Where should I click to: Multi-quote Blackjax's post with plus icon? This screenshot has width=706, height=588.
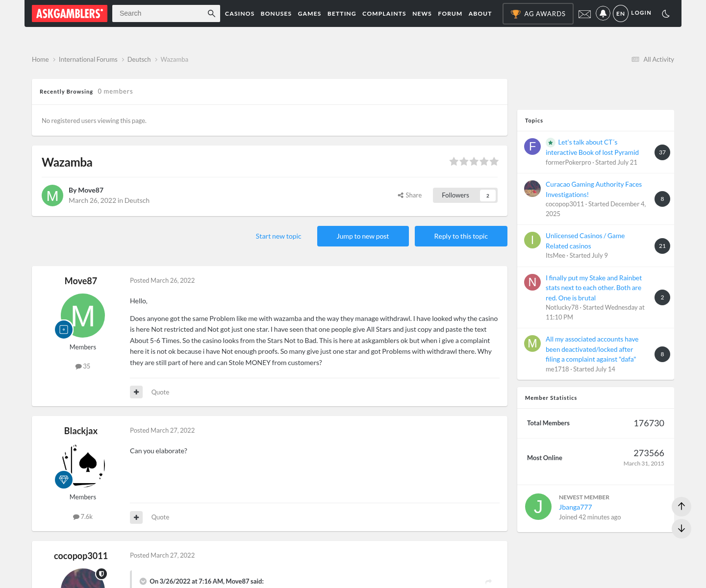[136, 517]
